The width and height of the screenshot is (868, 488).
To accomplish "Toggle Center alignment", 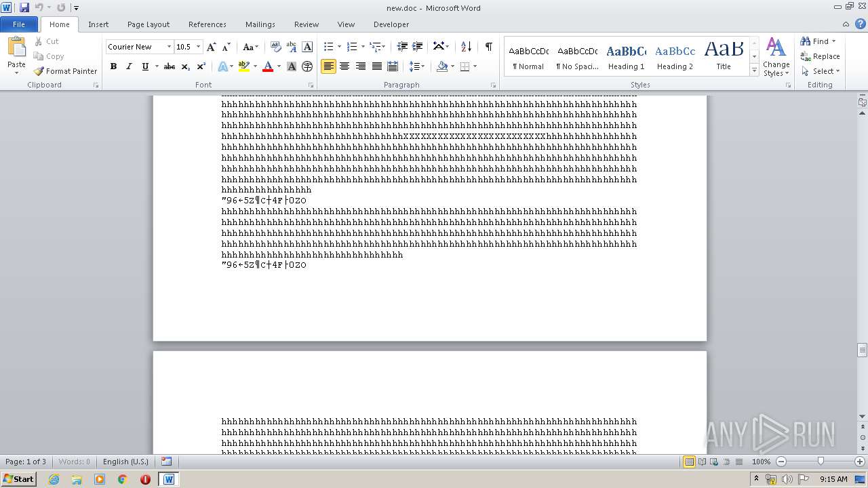I will 344,66.
